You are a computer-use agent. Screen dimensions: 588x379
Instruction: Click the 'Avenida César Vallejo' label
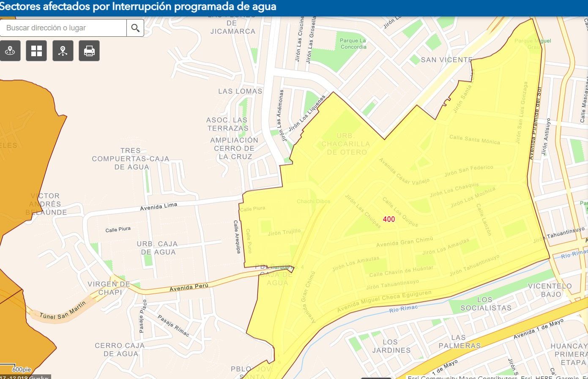(x=404, y=172)
